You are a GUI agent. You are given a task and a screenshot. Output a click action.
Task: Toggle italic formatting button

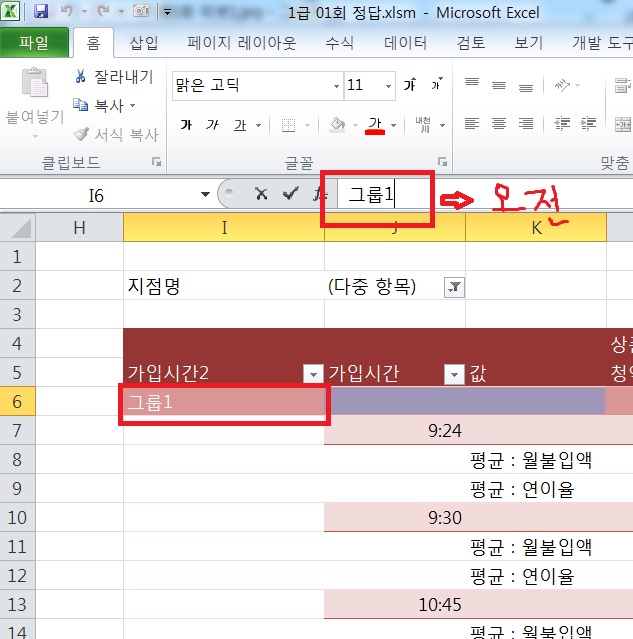pyautogui.click(x=212, y=125)
